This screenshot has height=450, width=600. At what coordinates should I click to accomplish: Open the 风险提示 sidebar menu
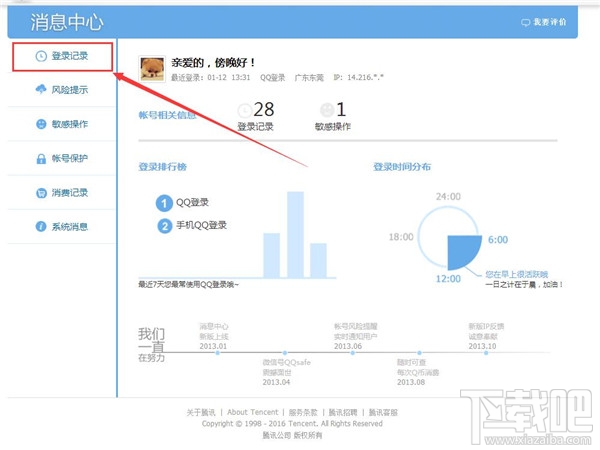[62, 90]
